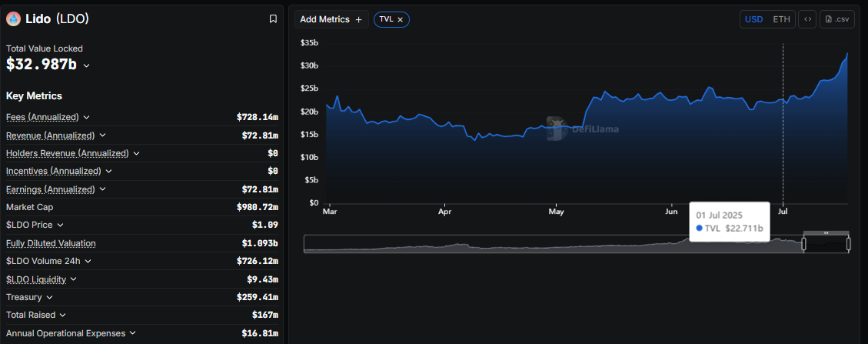This screenshot has height=344, width=868.
Task: Expand Earnings (Annualized) row
Action: [x=102, y=189]
